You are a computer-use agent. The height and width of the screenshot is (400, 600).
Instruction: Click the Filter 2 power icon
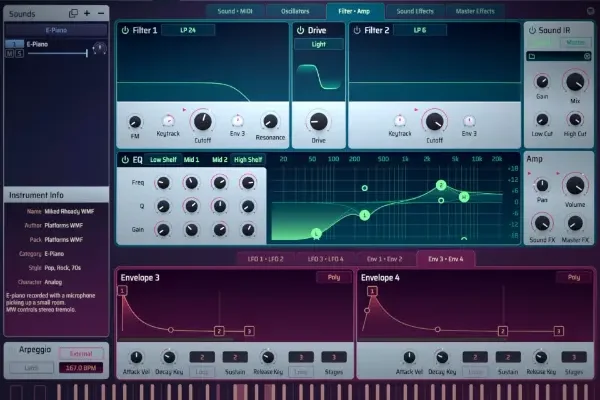(358, 30)
